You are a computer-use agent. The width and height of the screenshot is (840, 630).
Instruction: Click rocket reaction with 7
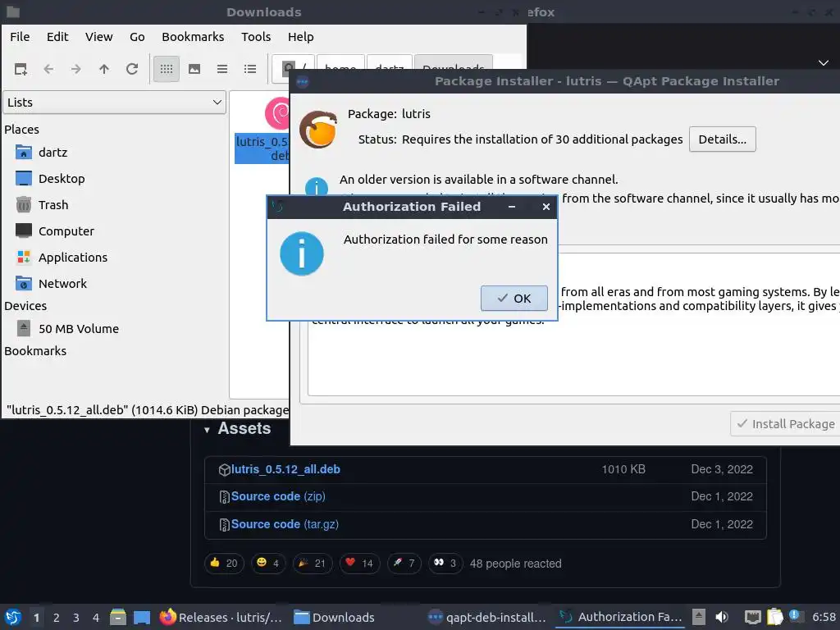(404, 563)
